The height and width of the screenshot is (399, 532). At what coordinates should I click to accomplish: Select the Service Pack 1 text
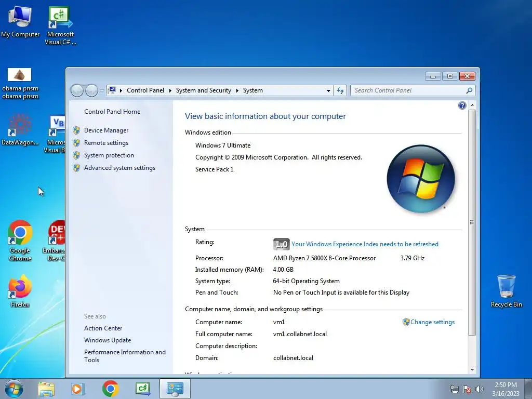tap(215, 169)
